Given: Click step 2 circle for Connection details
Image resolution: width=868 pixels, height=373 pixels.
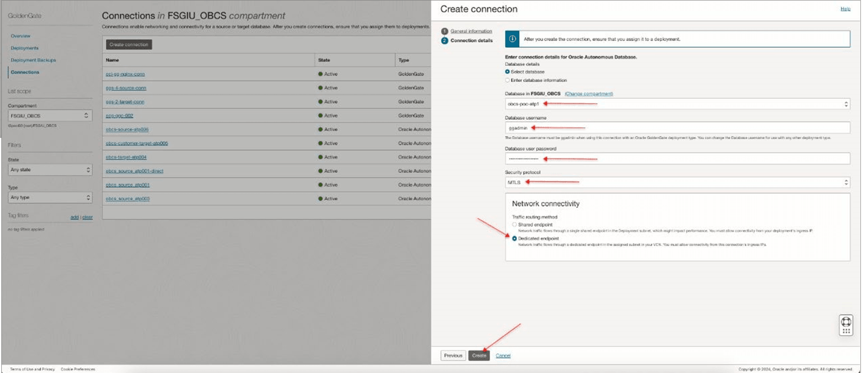Looking at the screenshot, I should click(444, 40).
